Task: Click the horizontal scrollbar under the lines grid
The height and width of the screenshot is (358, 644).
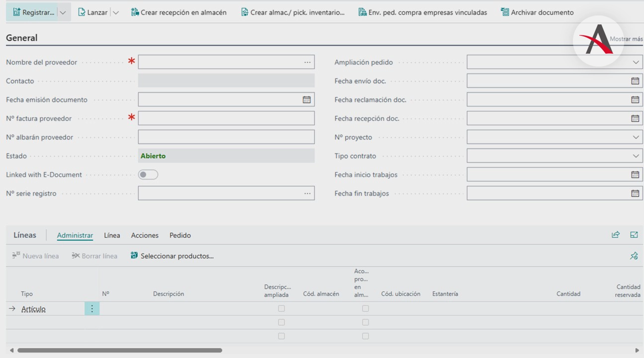Action: coord(119,351)
